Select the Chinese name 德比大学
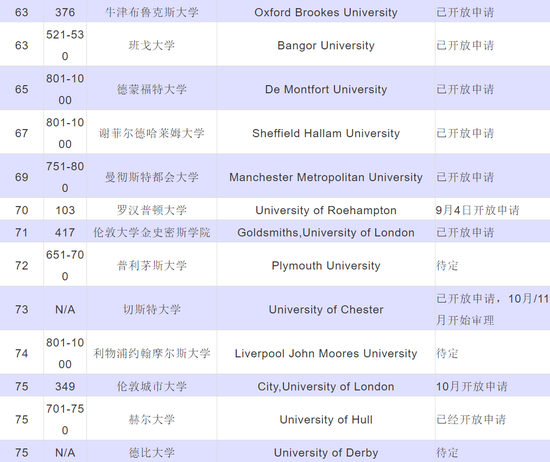The height and width of the screenshot is (462, 550). tap(152, 453)
